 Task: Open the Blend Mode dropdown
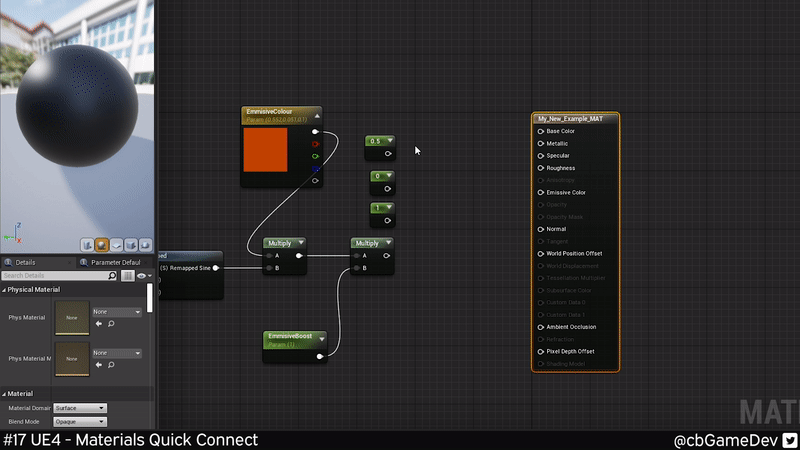80,422
